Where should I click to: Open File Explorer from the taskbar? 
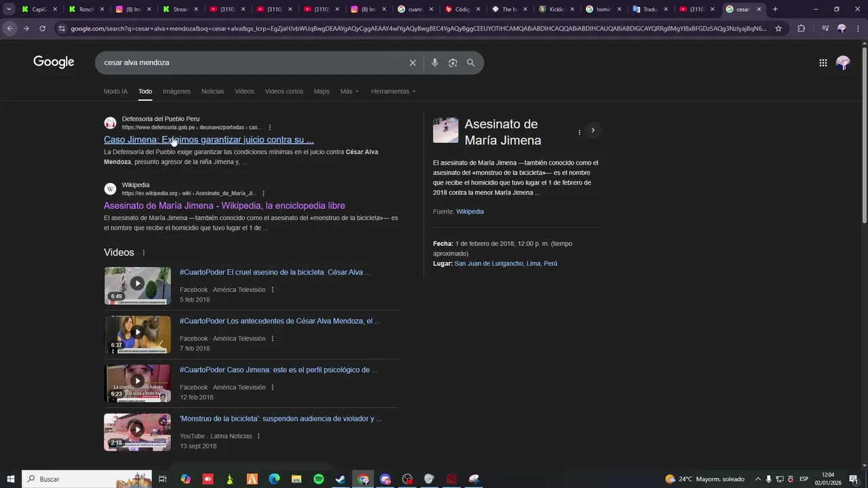click(296, 479)
